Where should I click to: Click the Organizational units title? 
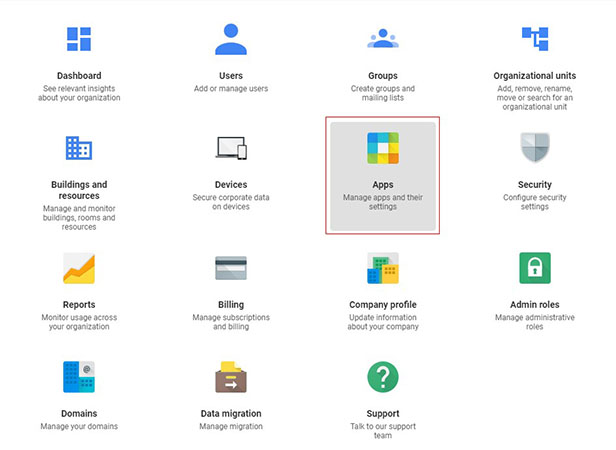[x=535, y=75]
